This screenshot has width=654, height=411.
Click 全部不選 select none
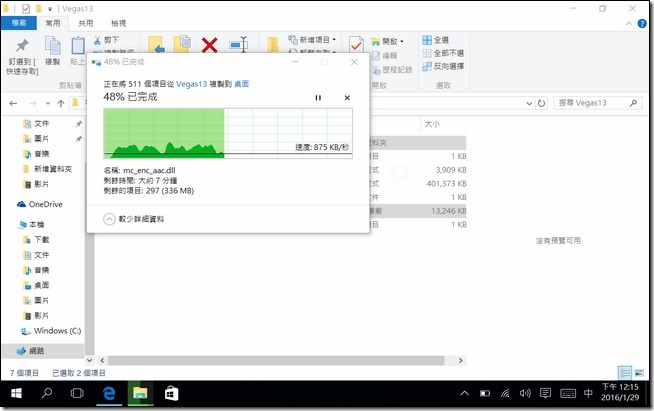pos(443,53)
